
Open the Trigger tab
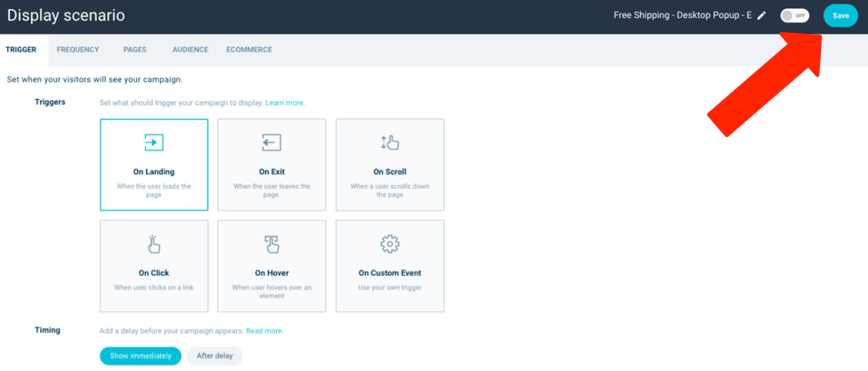pyautogui.click(x=21, y=50)
